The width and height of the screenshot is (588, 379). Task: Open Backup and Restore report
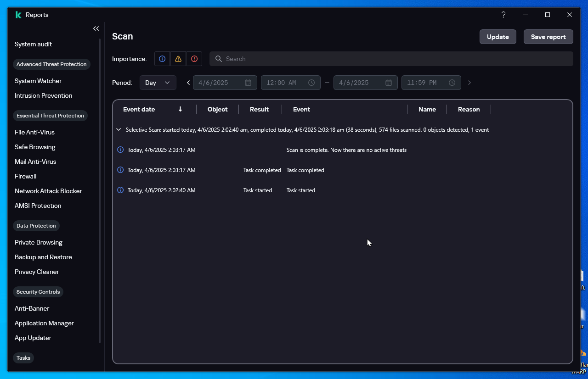(43, 257)
